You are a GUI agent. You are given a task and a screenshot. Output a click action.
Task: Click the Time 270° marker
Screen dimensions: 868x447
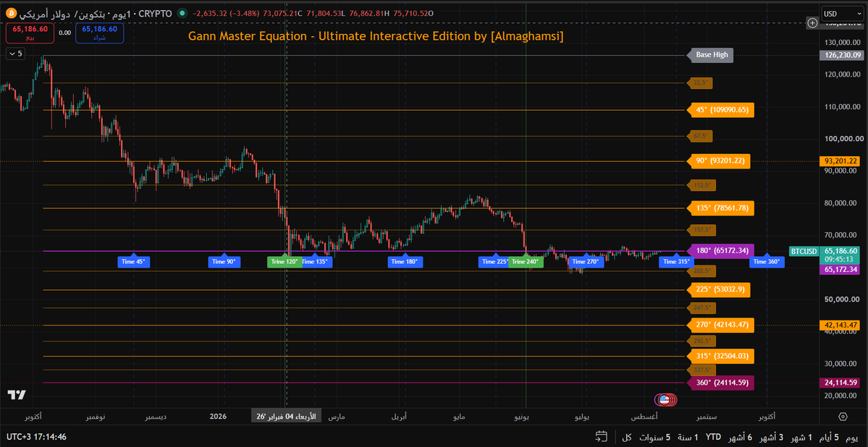(x=586, y=262)
